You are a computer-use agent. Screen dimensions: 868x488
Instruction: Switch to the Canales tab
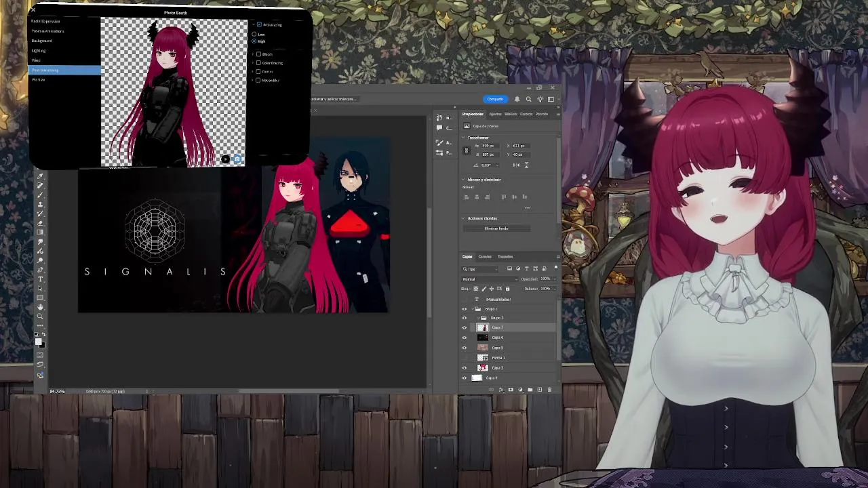click(x=485, y=257)
